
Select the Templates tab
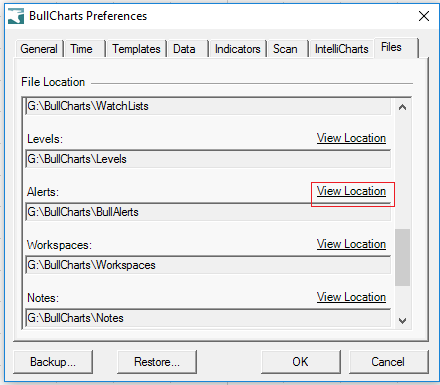click(x=136, y=49)
